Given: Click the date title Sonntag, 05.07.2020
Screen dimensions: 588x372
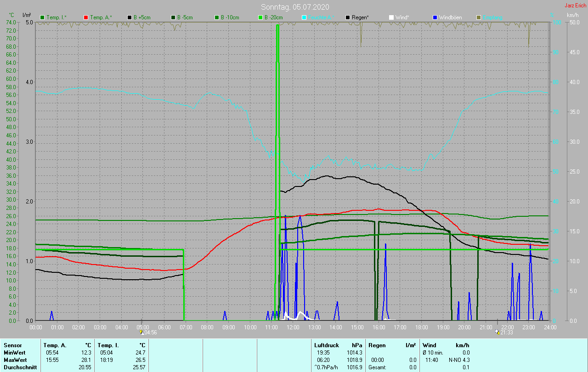Looking at the screenshot, I should [x=295, y=7].
